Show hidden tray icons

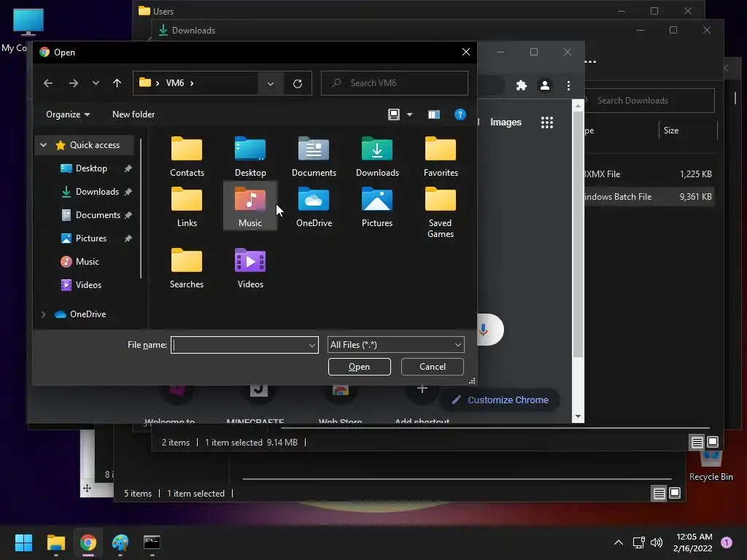pos(619,542)
